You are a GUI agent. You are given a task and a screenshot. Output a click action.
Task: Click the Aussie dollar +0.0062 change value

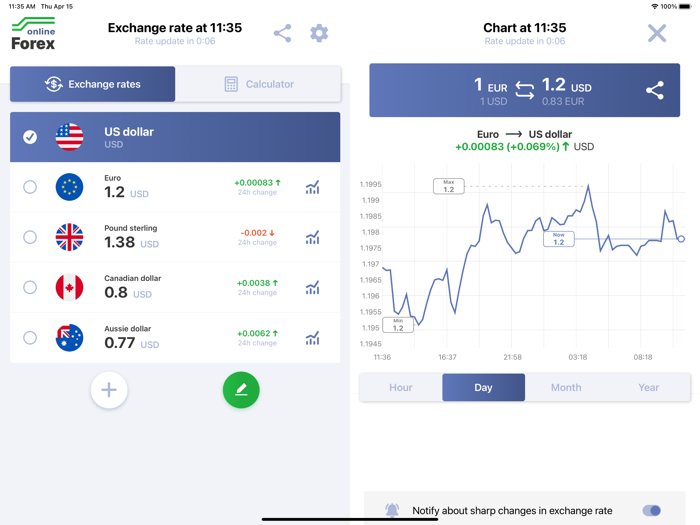258,333
